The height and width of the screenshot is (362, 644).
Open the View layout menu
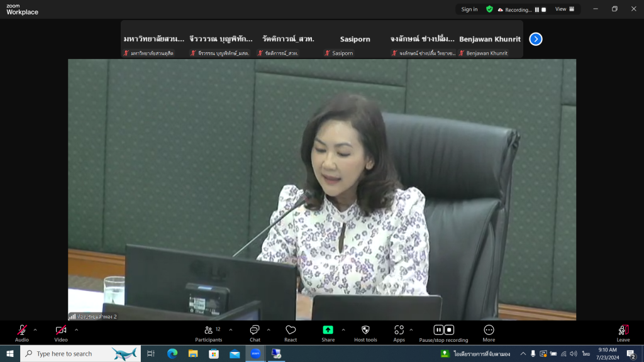tap(564, 9)
